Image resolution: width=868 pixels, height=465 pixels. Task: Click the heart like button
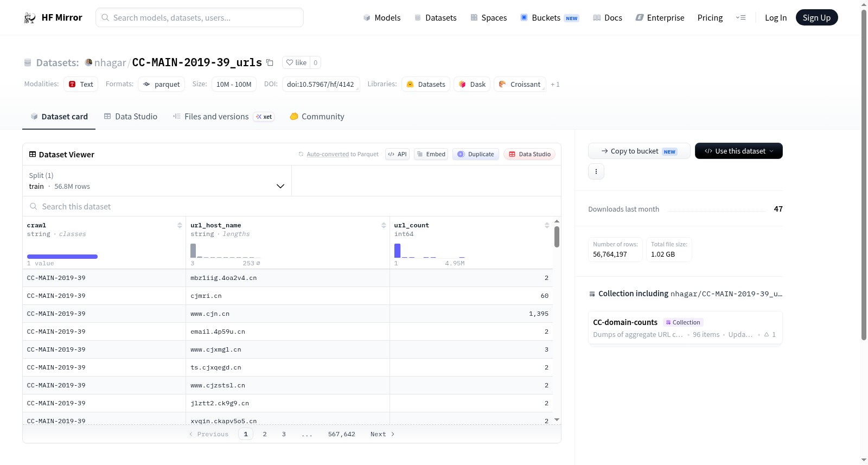click(296, 62)
